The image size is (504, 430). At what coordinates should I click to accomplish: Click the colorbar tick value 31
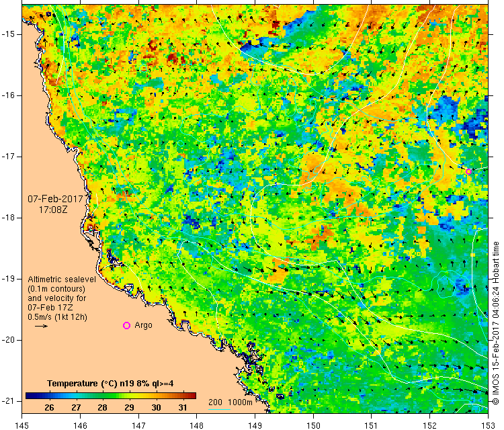(x=183, y=408)
